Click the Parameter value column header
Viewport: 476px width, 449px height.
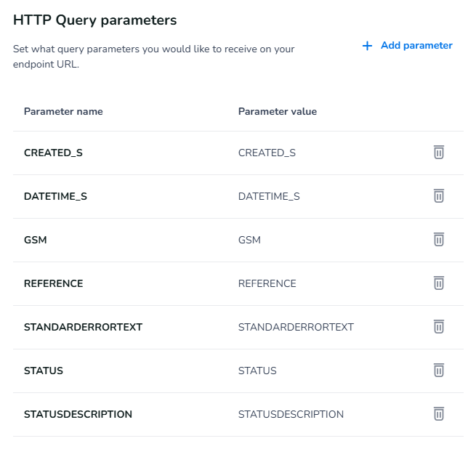point(278,111)
